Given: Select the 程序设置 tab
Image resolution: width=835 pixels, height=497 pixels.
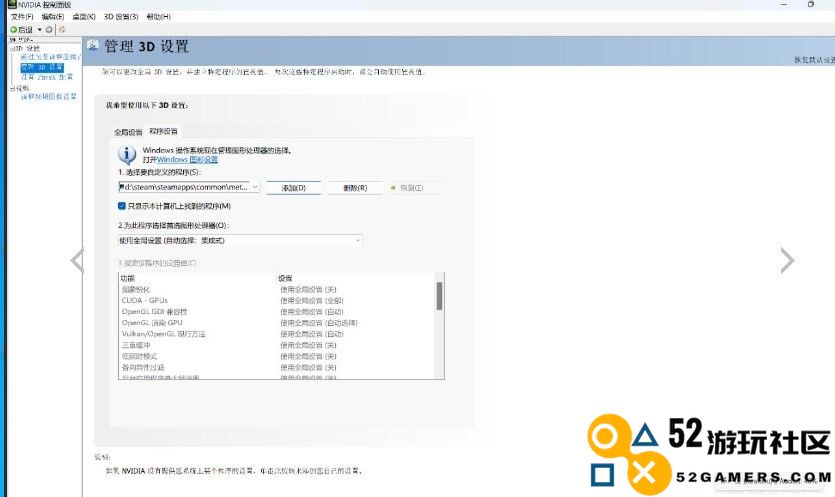Looking at the screenshot, I should [x=163, y=131].
